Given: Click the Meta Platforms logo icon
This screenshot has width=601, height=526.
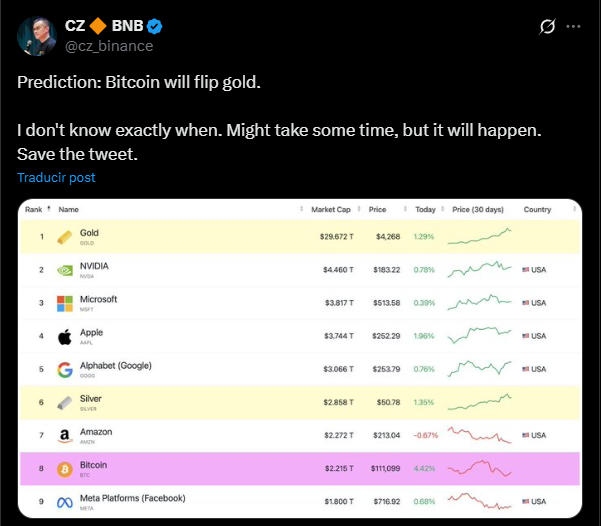Looking at the screenshot, I should point(65,501).
